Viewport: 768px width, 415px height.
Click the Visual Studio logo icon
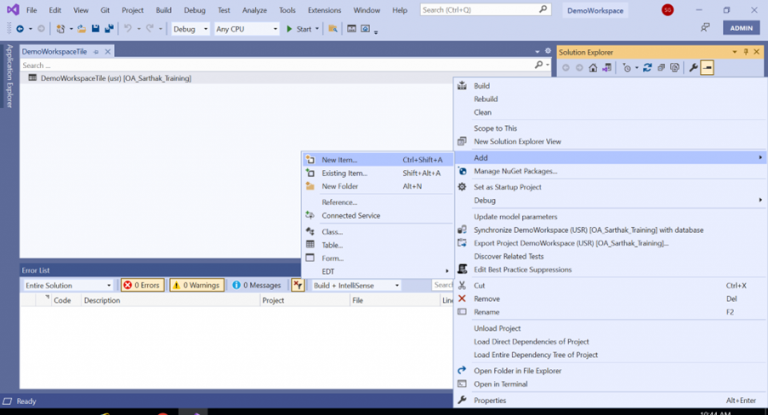click(13, 10)
